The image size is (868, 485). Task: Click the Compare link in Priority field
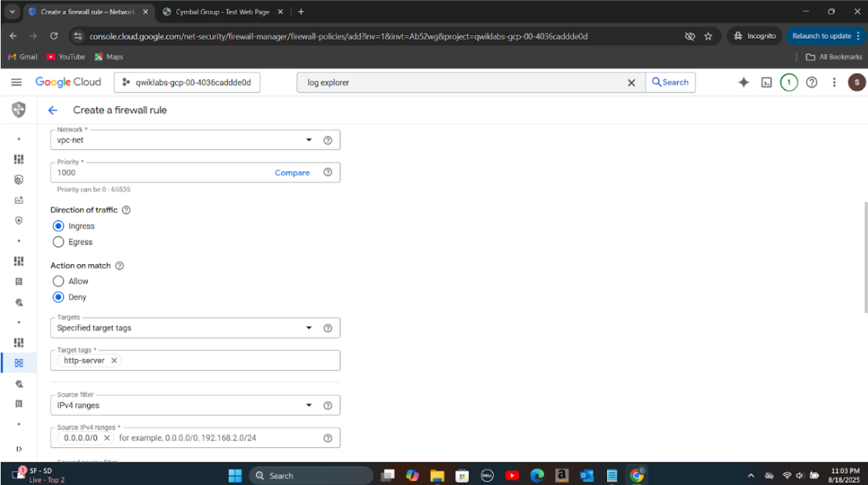tap(292, 173)
